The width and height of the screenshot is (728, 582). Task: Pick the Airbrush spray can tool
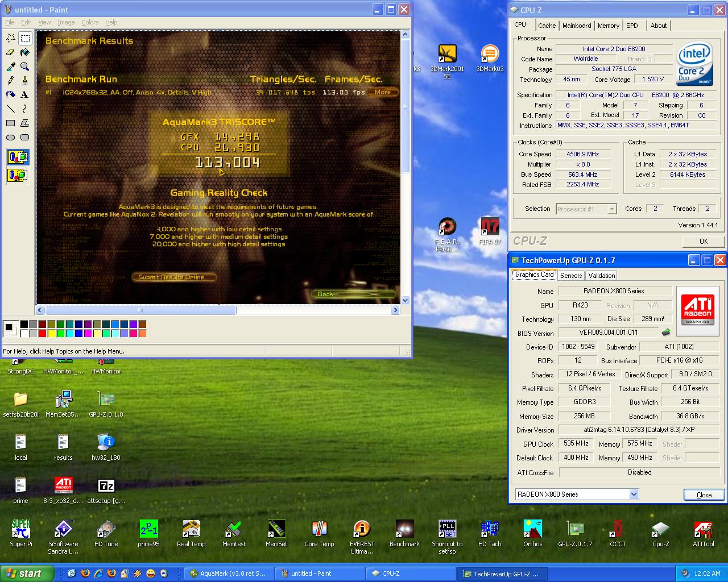pyautogui.click(x=11, y=95)
